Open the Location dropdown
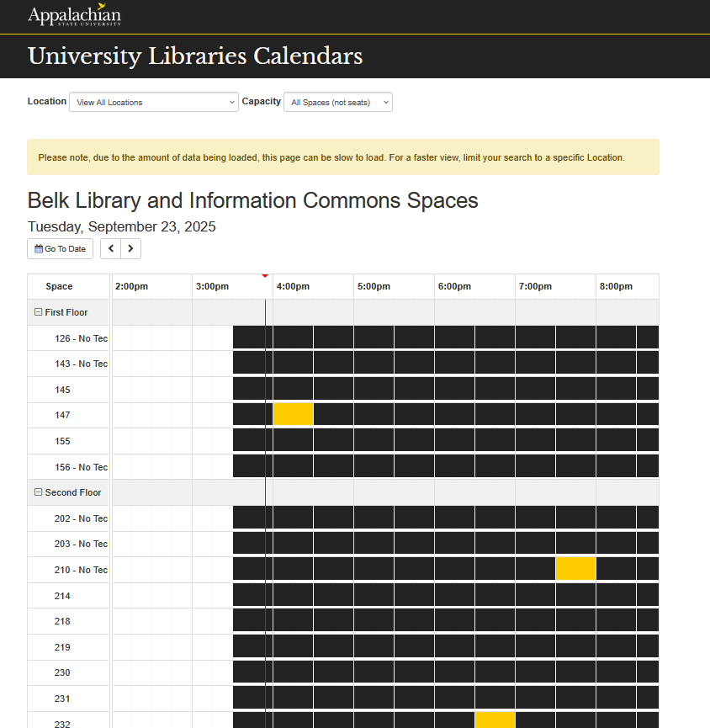Screen dimensions: 710x728 pyautogui.click(x=154, y=102)
